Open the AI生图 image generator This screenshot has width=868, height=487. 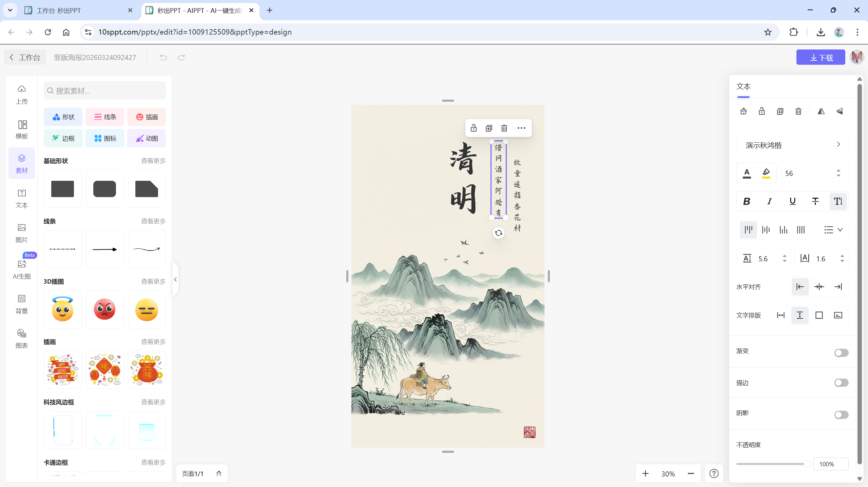[22, 269]
